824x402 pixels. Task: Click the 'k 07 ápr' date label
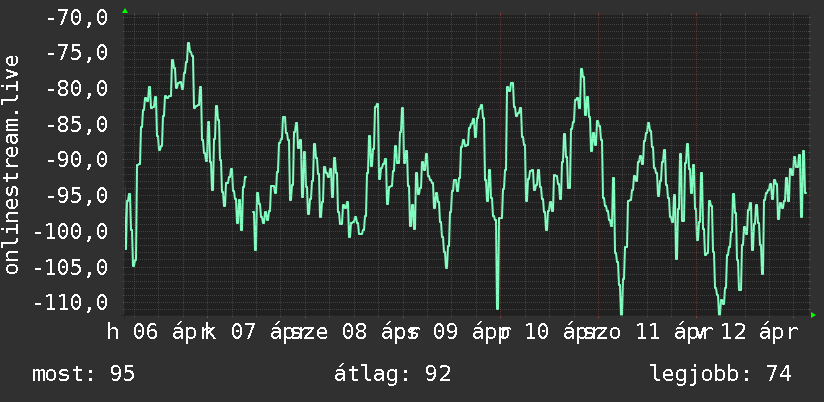tap(256, 333)
